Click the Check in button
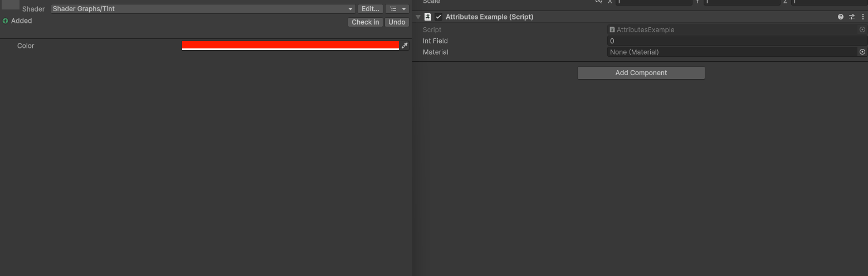The height and width of the screenshot is (276, 868). (365, 22)
